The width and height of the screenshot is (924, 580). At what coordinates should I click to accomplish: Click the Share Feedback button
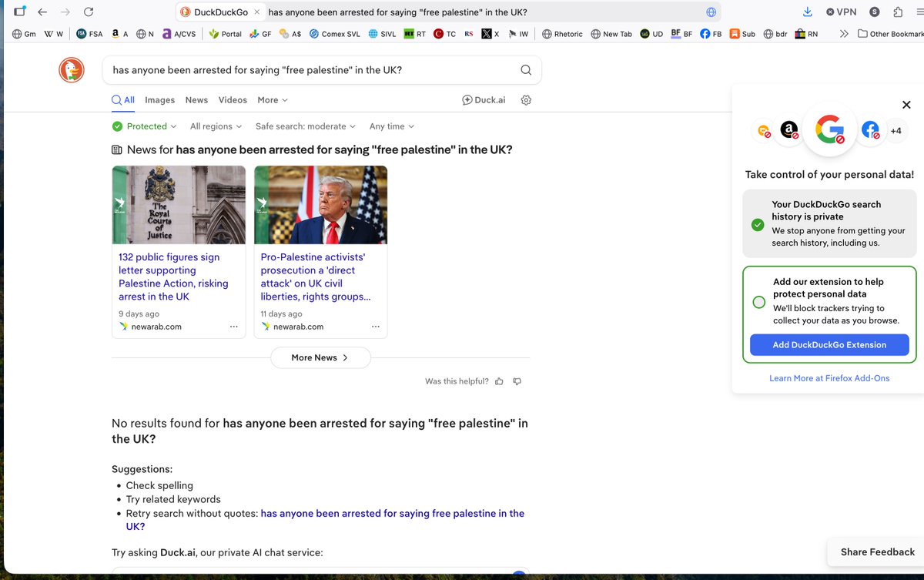pyautogui.click(x=878, y=552)
